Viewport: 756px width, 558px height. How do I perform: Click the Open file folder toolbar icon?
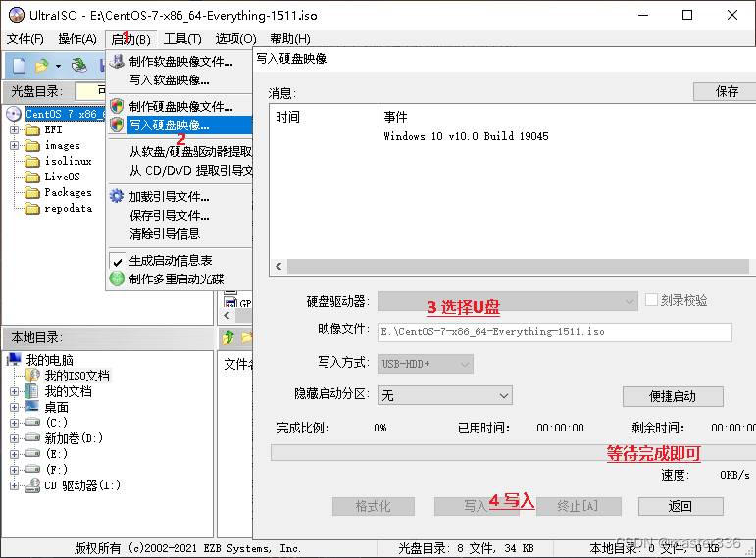pos(42,66)
